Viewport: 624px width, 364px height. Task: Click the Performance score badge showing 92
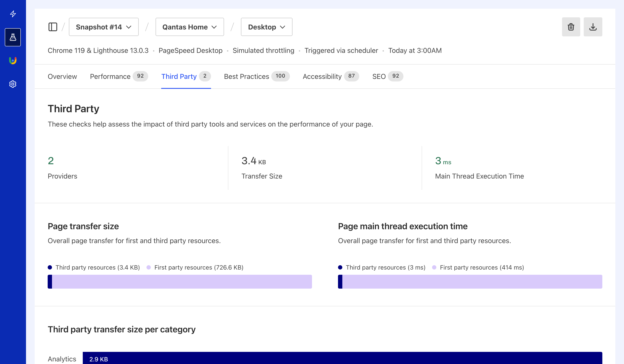point(140,76)
